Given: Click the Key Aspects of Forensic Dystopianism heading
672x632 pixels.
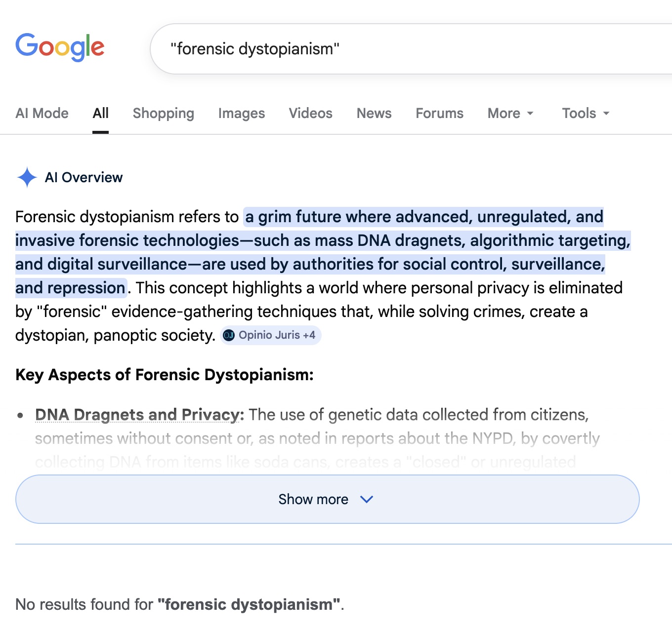Looking at the screenshot, I should click(164, 375).
